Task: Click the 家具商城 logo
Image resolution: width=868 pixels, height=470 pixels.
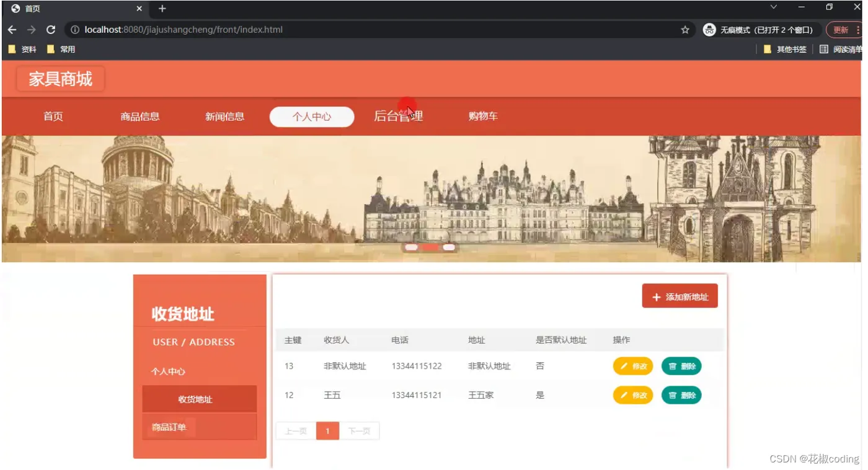Action: 60,79
